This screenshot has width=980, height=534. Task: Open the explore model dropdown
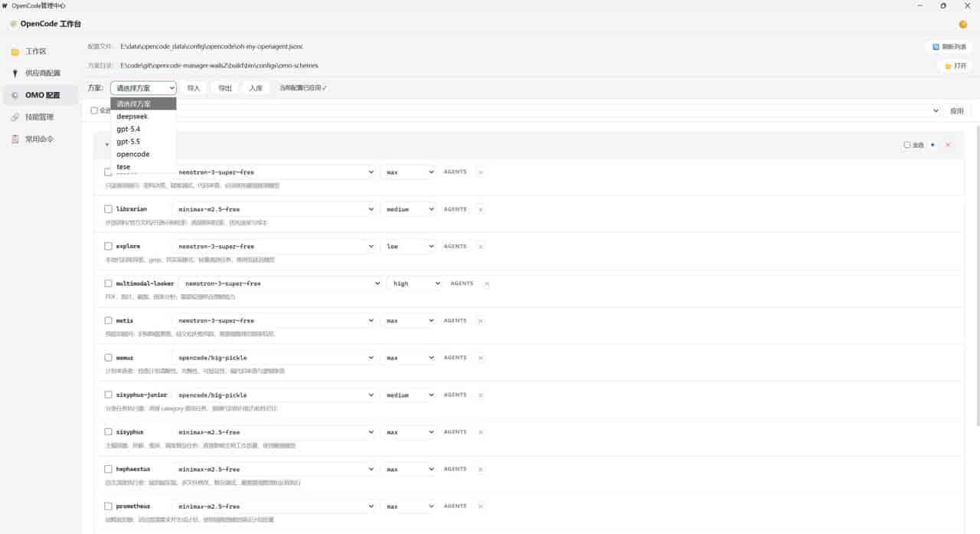click(275, 247)
